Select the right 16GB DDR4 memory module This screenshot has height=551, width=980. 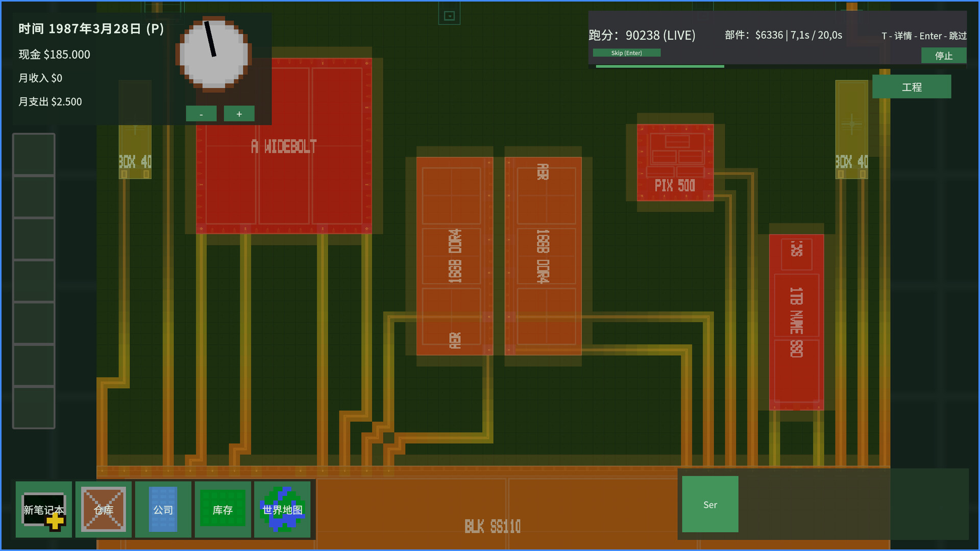[543, 256]
